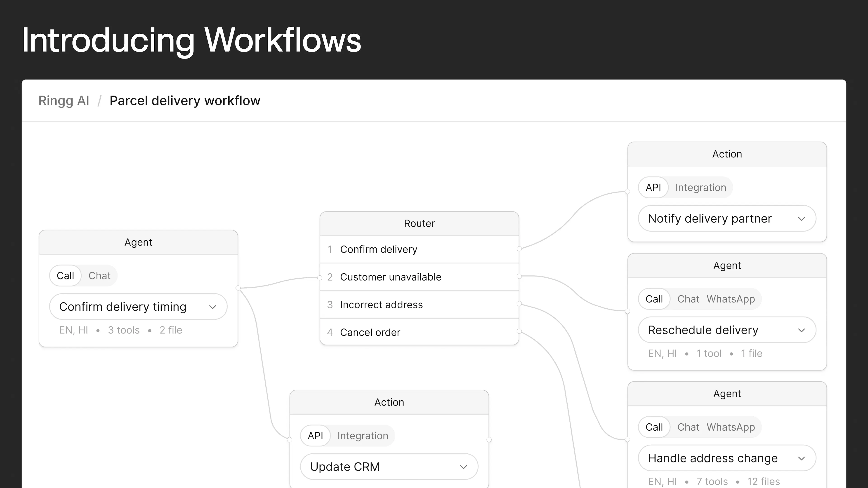
Task: Select Call mode in Confirm delivery timing agent
Action: (65, 275)
